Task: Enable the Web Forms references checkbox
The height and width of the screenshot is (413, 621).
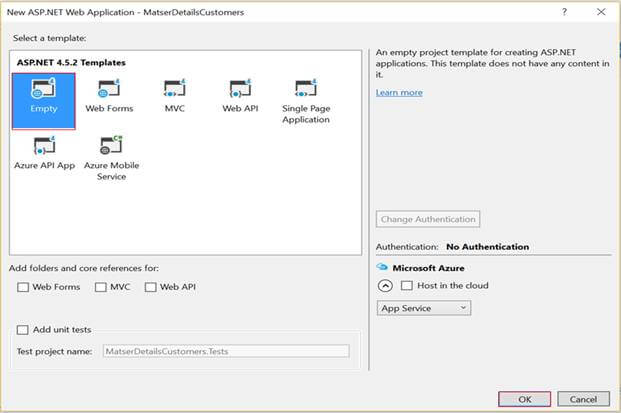Action: point(23,287)
